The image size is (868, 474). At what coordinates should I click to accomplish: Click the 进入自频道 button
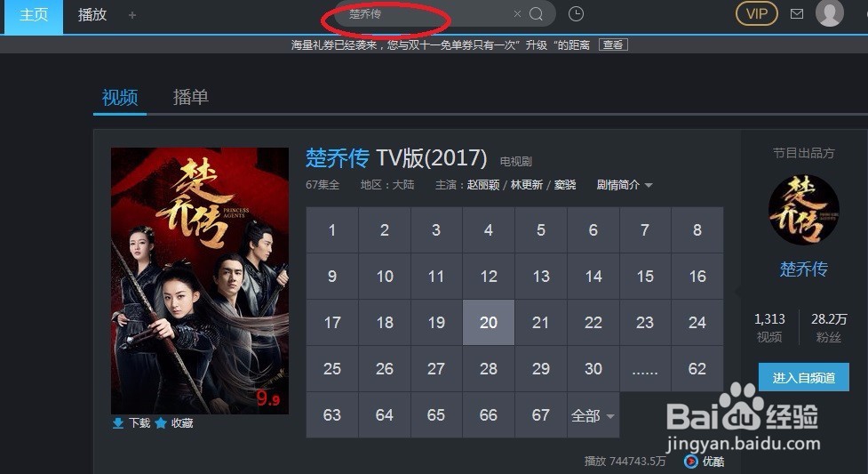pos(803,378)
